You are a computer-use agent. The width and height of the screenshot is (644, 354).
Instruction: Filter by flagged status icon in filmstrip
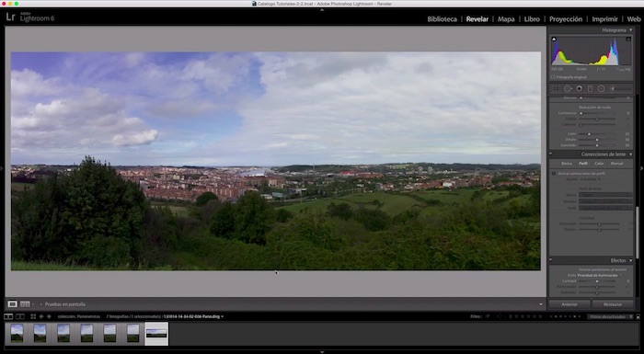pos(488,316)
